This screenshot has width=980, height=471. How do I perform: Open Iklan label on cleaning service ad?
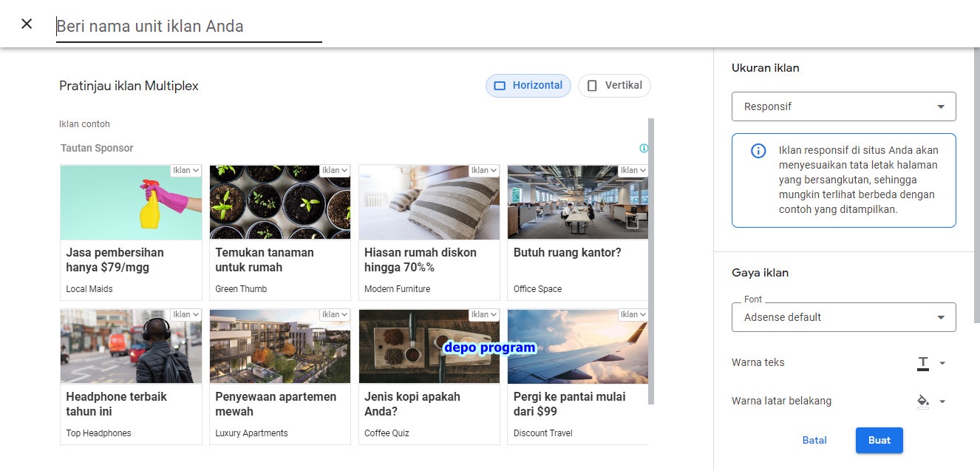point(186,170)
